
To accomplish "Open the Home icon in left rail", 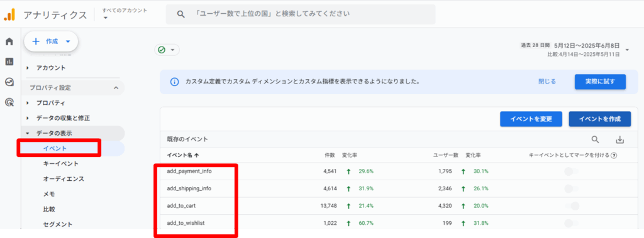I will pos(9,41).
